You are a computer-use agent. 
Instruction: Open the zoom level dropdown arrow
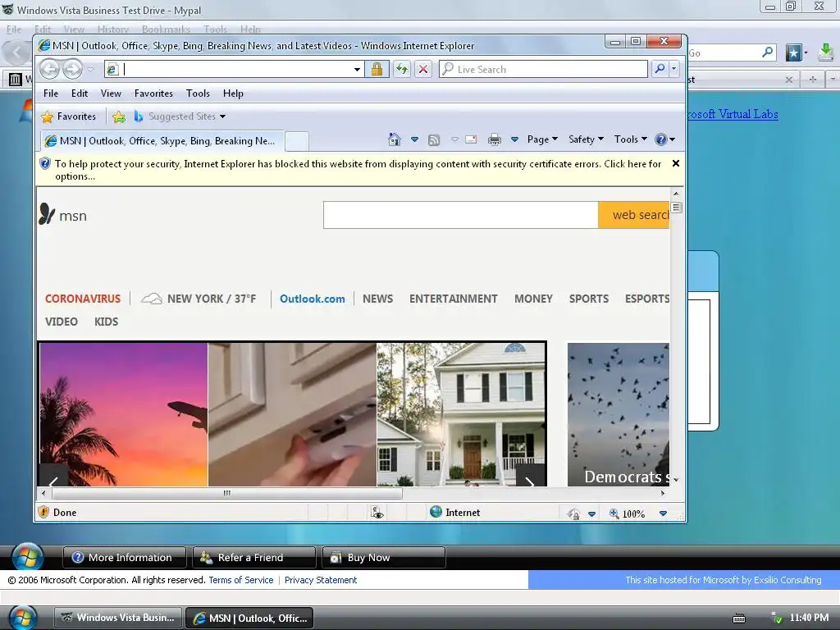pyautogui.click(x=663, y=514)
